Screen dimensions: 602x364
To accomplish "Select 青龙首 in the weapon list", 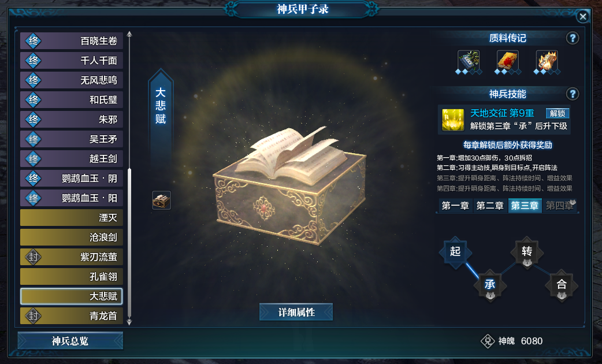I will [72, 315].
